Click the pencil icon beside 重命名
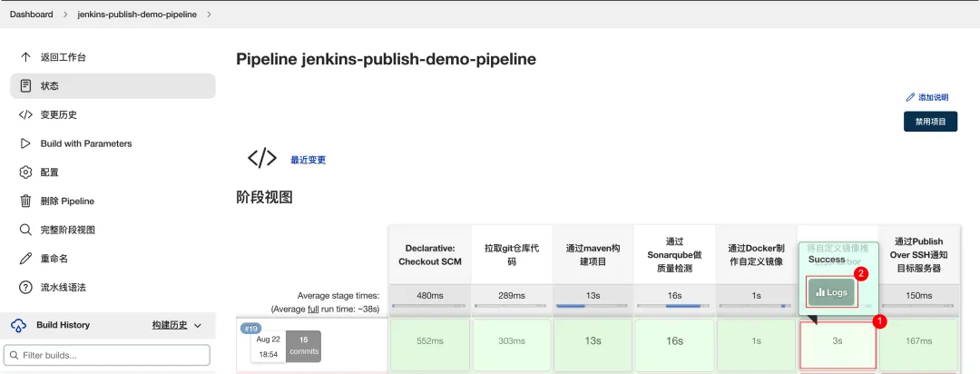980x374 pixels. (x=25, y=259)
